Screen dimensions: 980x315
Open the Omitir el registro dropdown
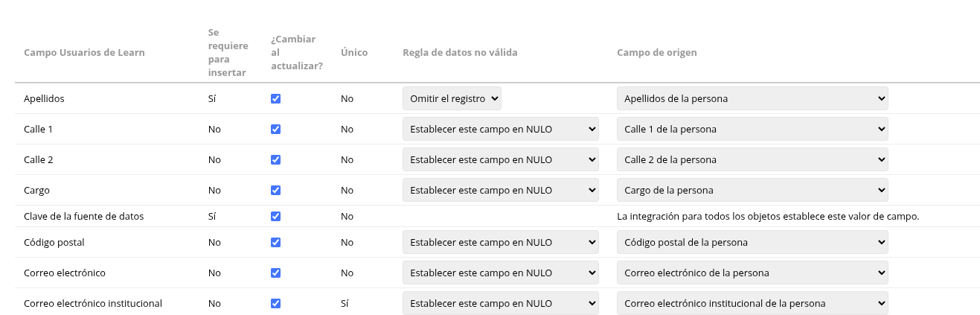point(452,98)
